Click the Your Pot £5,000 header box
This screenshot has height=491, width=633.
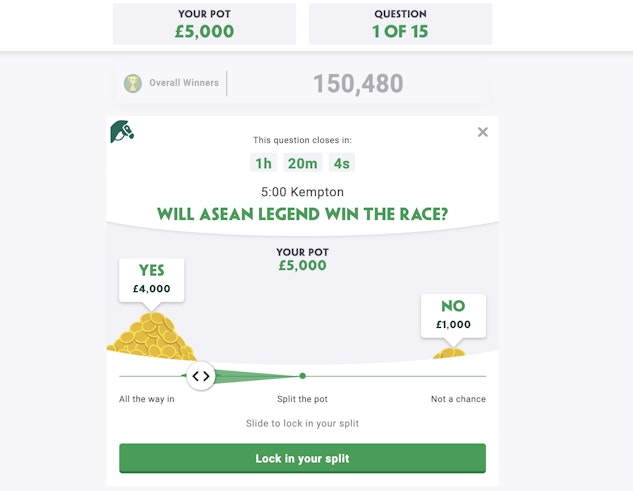204,23
